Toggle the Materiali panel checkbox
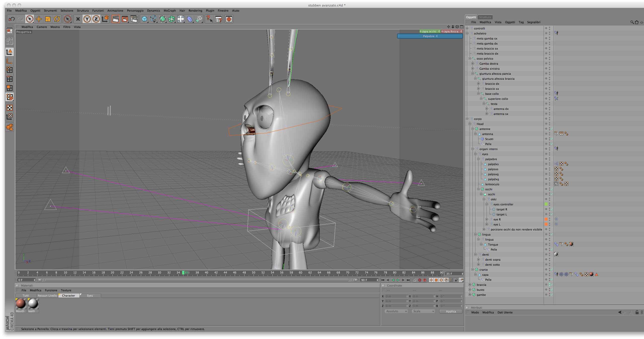This screenshot has height=339, width=644. tap(17, 285)
